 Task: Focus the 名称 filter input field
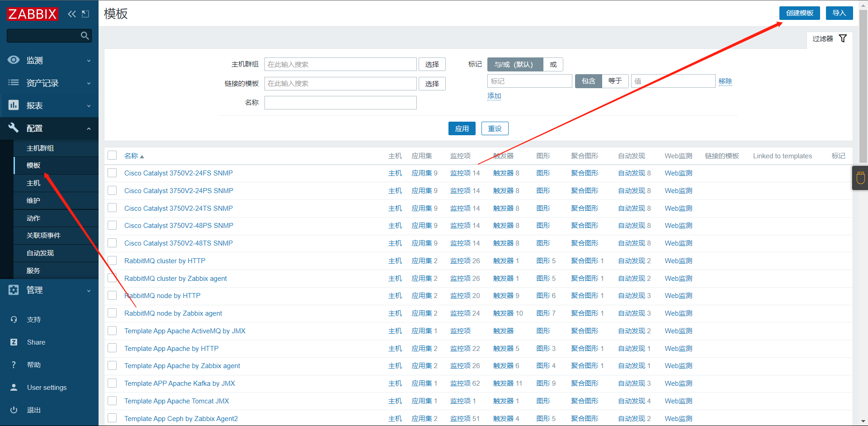click(x=340, y=103)
